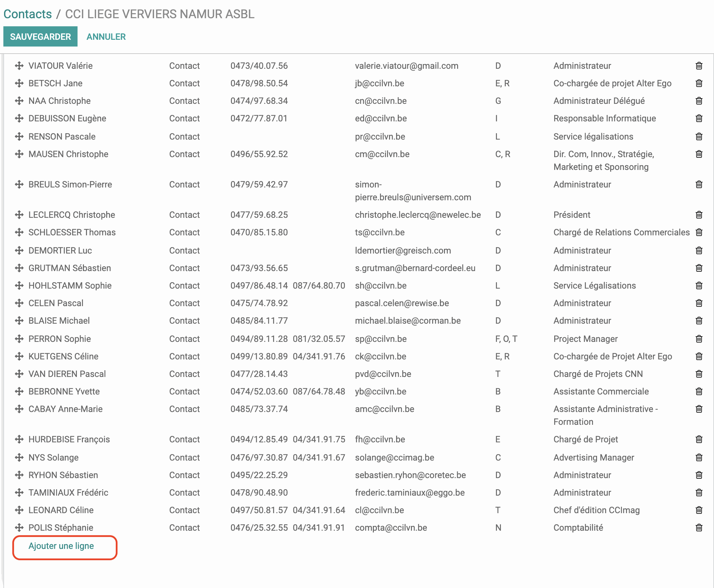The height and width of the screenshot is (588, 714).
Task: Click email pascal.celen@rewise.be
Action: coord(402,303)
